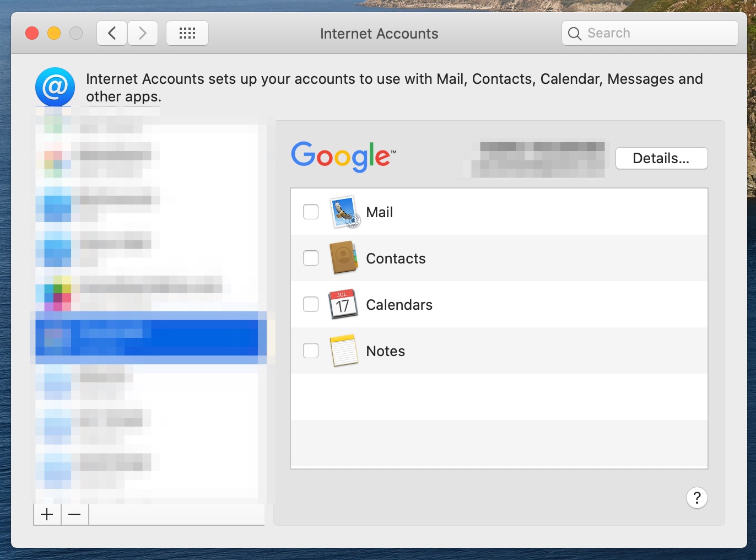Click the Contacts label text
Image resolution: width=756 pixels, height=560 pixels.
[396, 259]
